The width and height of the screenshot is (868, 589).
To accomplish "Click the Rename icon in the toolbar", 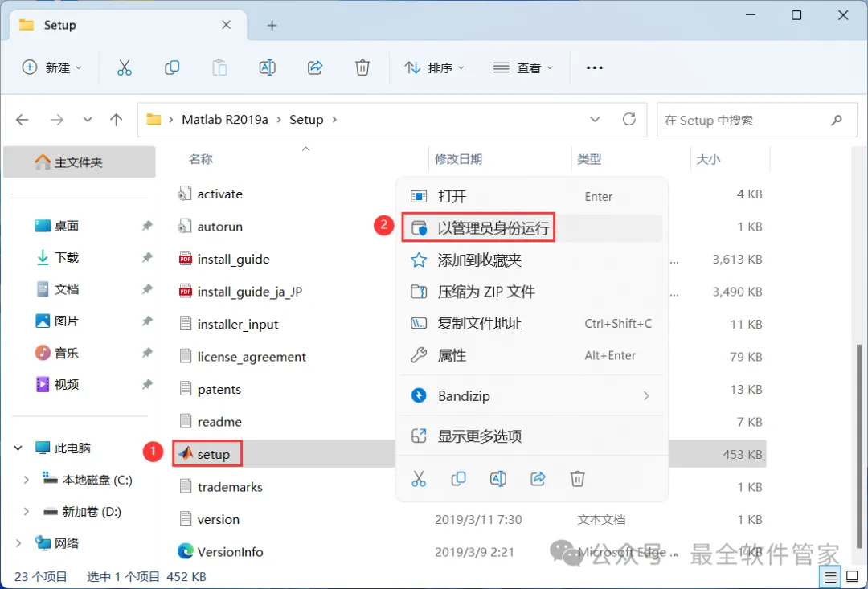I will pos(268,67).
